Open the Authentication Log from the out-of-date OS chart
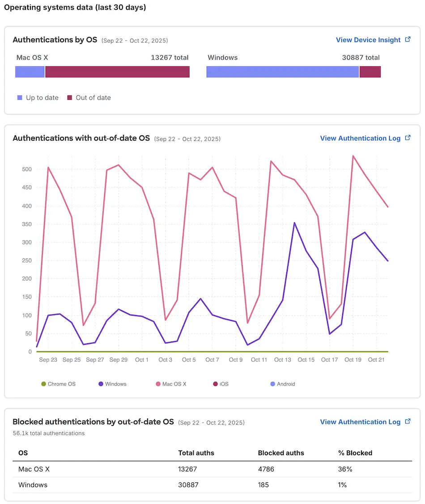Viewport: 425px width, 504px height. click(360, 138)
